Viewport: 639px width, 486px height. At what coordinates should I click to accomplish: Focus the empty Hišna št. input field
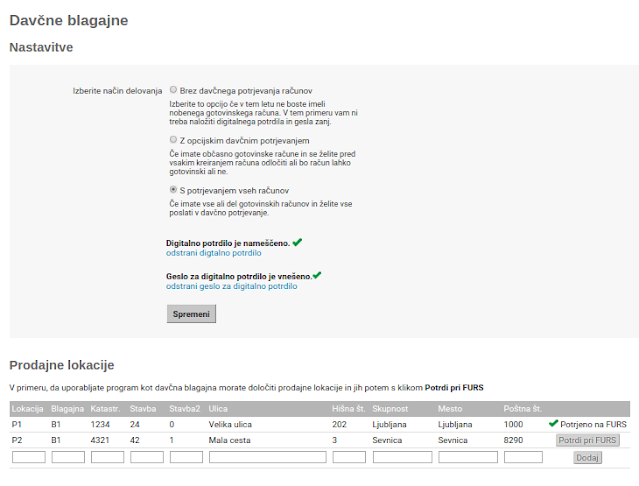tap(349, 457)
